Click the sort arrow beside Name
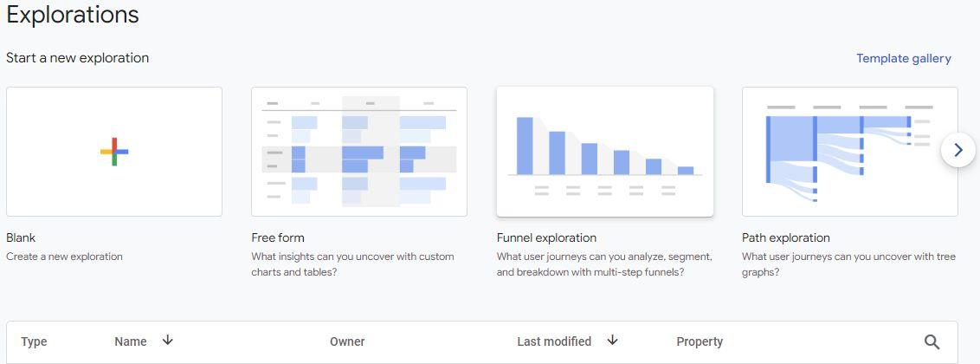Image resolution: width=980 pixels, height=364 pixels. pos(168,341)
